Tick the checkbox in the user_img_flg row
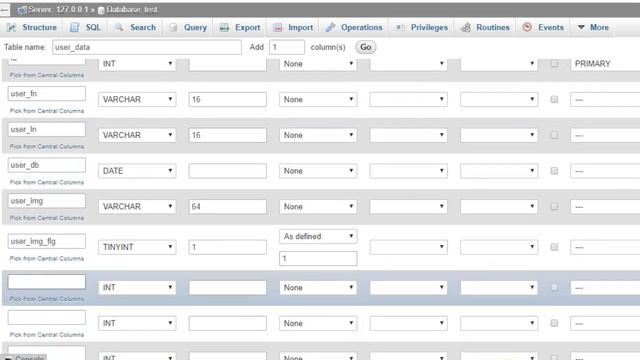 click(x=554, y=247)
